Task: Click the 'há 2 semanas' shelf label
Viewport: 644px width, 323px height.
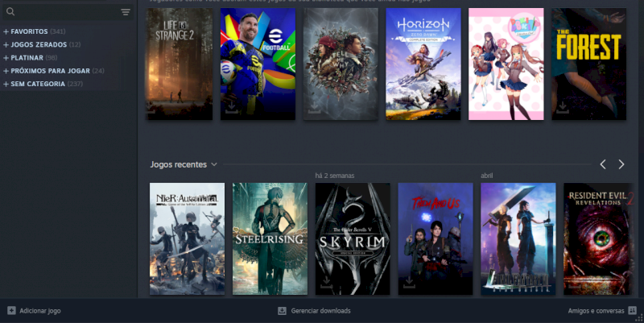Action: [335, 176]
